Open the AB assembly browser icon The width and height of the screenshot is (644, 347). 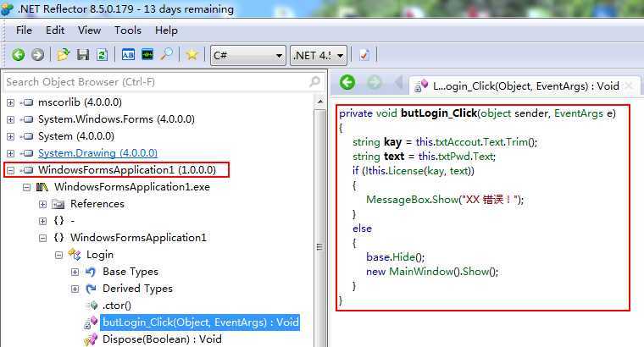pos(128,54)
